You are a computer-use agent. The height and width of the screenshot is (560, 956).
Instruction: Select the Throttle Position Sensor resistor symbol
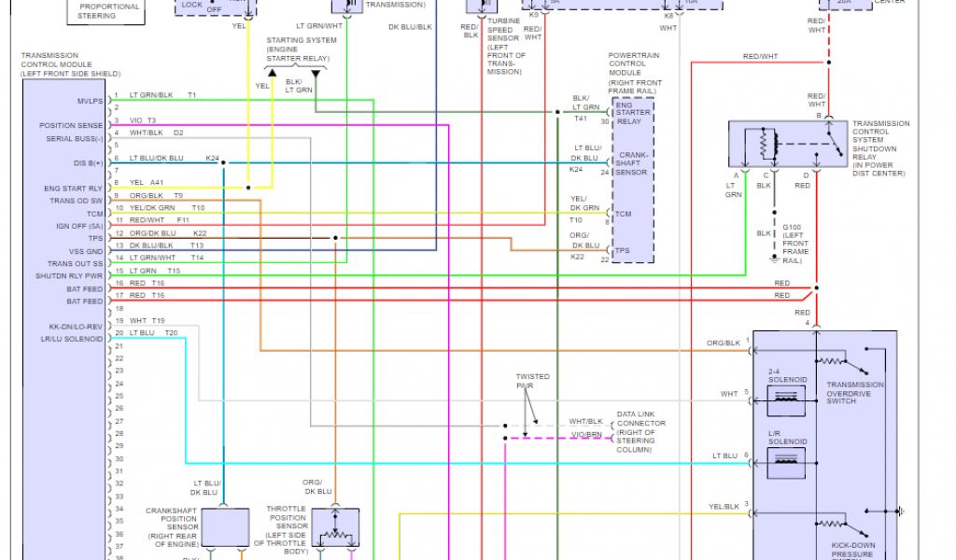coord(334,535)
